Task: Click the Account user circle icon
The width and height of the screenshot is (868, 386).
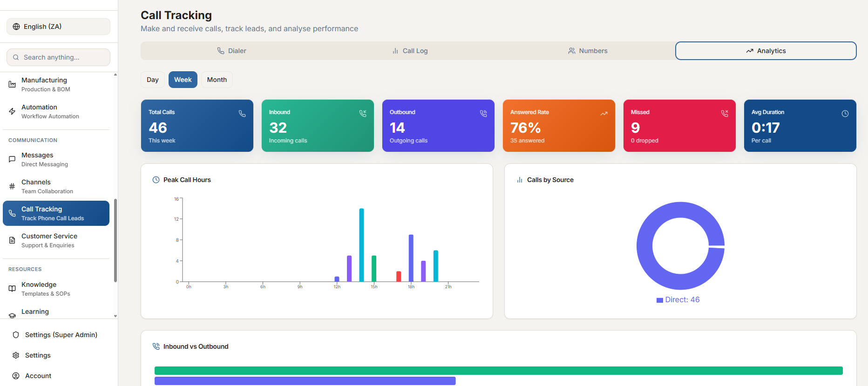Action: coord(16,376)
